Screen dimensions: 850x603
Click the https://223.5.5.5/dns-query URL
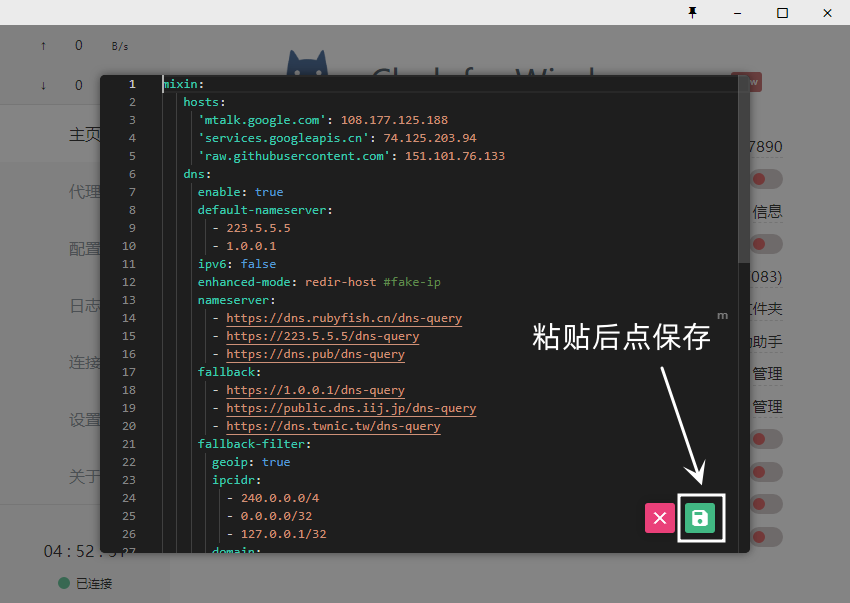pos(323,336)
